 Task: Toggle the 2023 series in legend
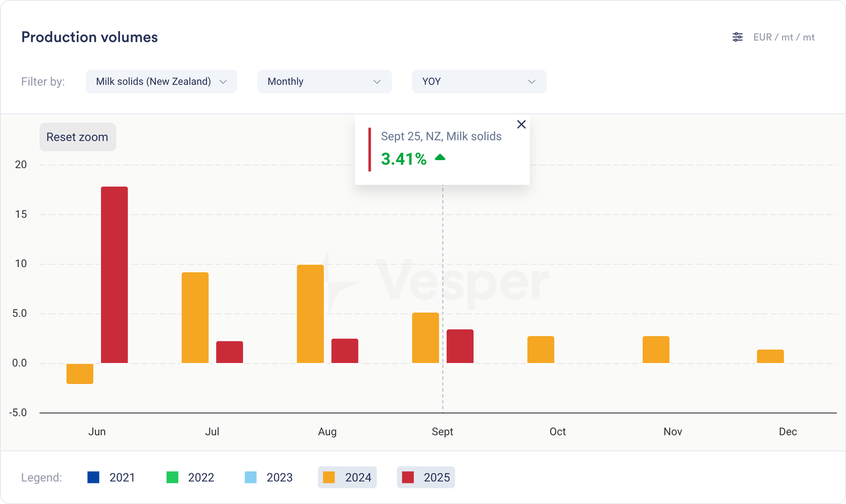269,477
